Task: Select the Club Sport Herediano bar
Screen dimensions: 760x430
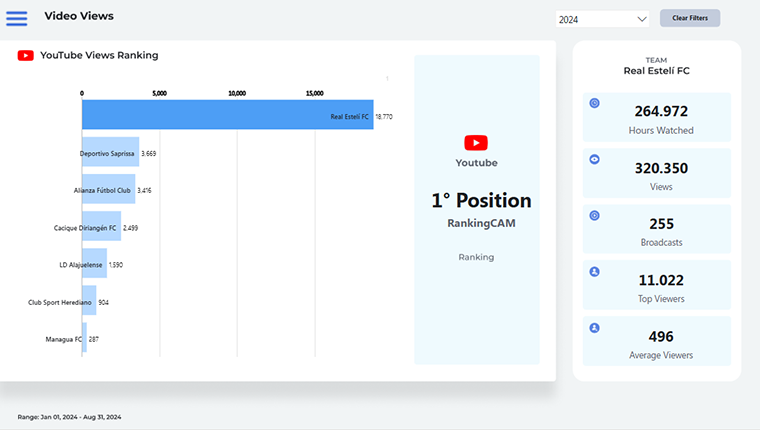Action: [x=89, y=300]
